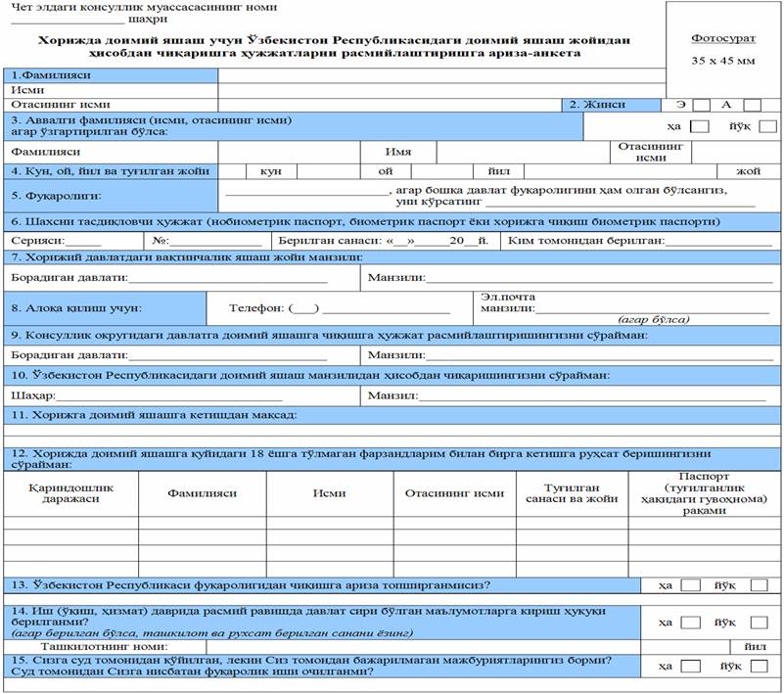This screenshot has height=694, width=784.
Task: Mark "йўқ" for question 13 citizenship renunciation
Action: (759, 585)
